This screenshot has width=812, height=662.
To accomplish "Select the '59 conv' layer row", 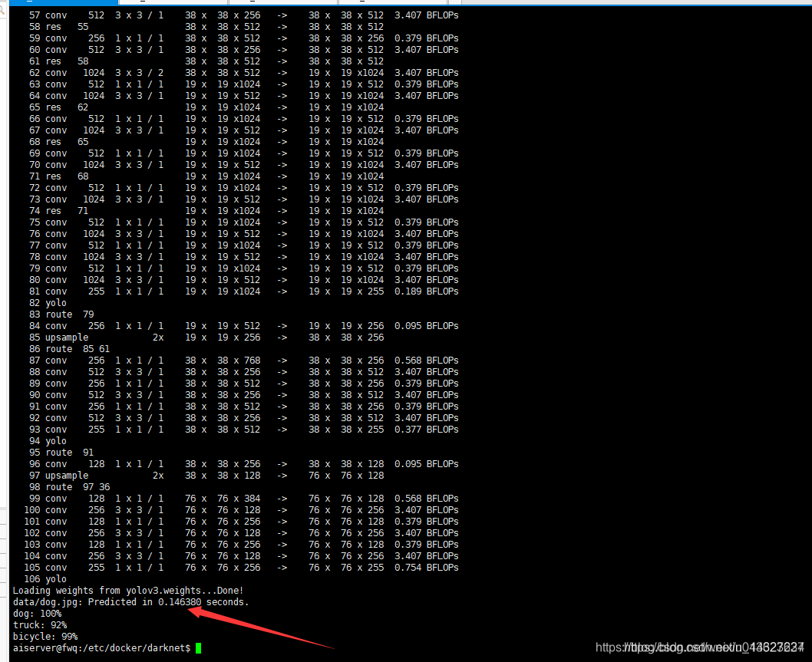I will (243, 38).
